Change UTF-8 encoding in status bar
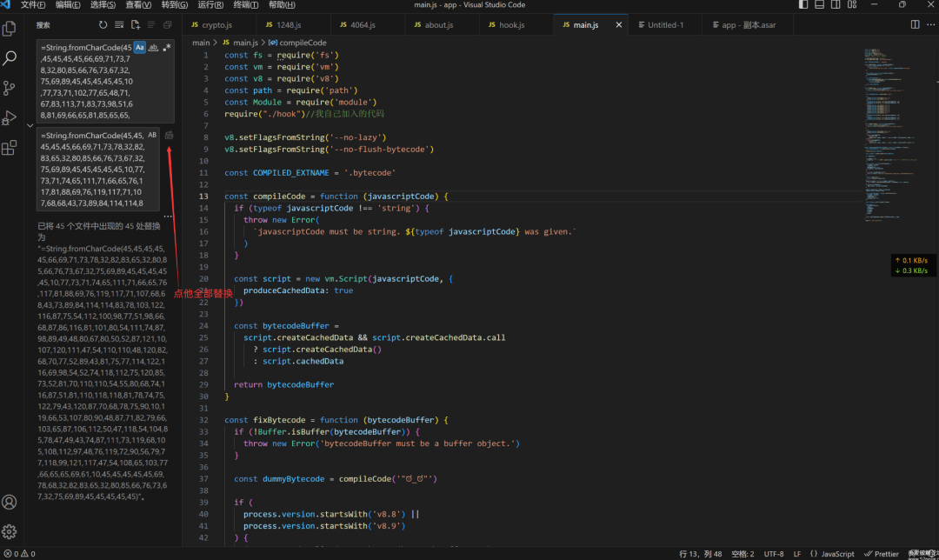Image resolution: width=939 pixels, height=560 pixels. [774, 554]
